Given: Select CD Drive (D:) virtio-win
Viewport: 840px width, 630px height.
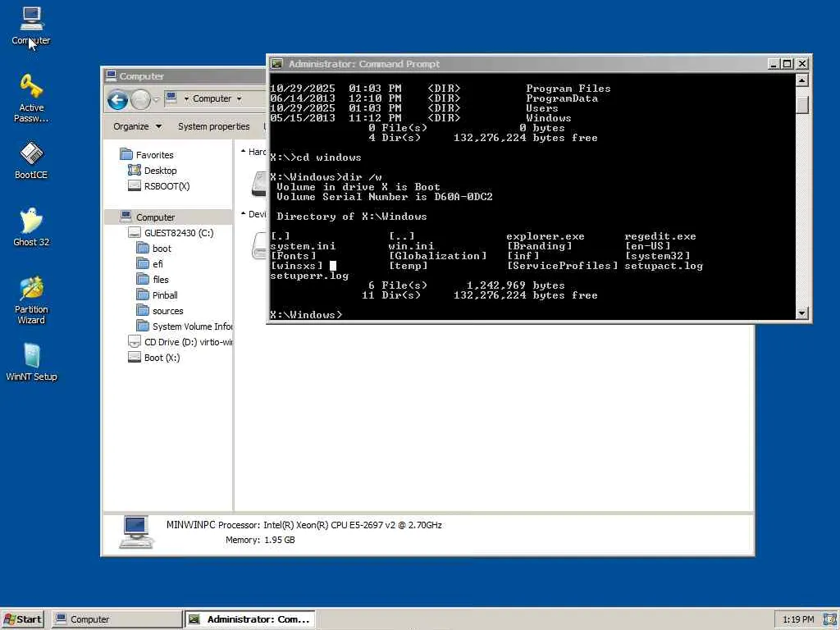Looking at the screenshot, I should click(180, 342).
